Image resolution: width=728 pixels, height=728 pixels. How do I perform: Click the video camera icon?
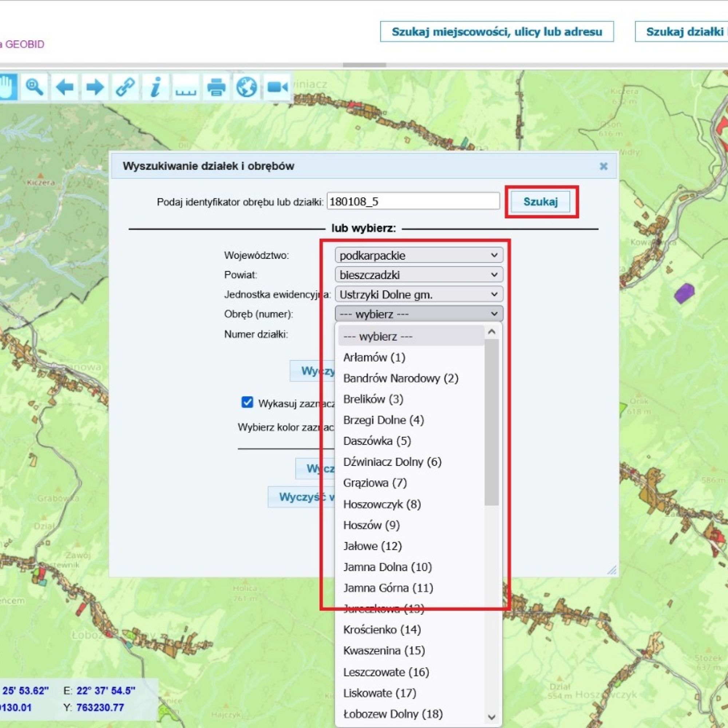tap(277, 87)
